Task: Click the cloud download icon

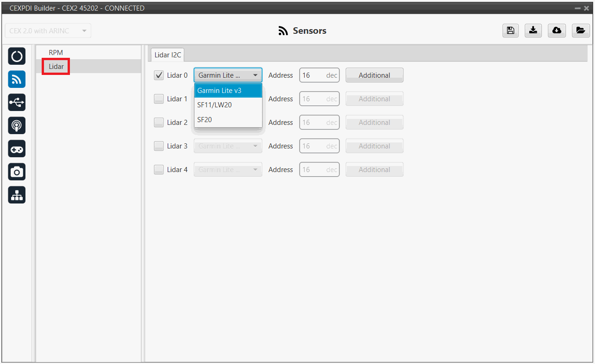Action: (557, 31)
